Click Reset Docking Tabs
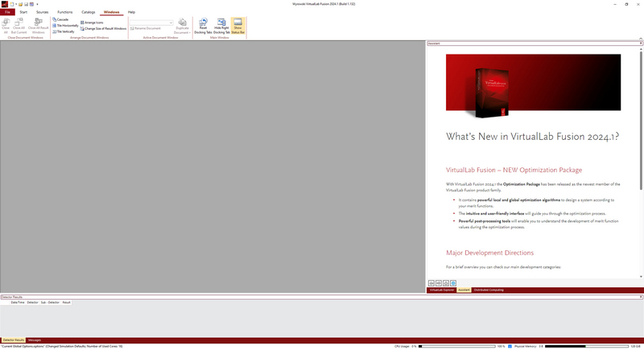Viewport: 644px width, 349px height. [203, 26]
